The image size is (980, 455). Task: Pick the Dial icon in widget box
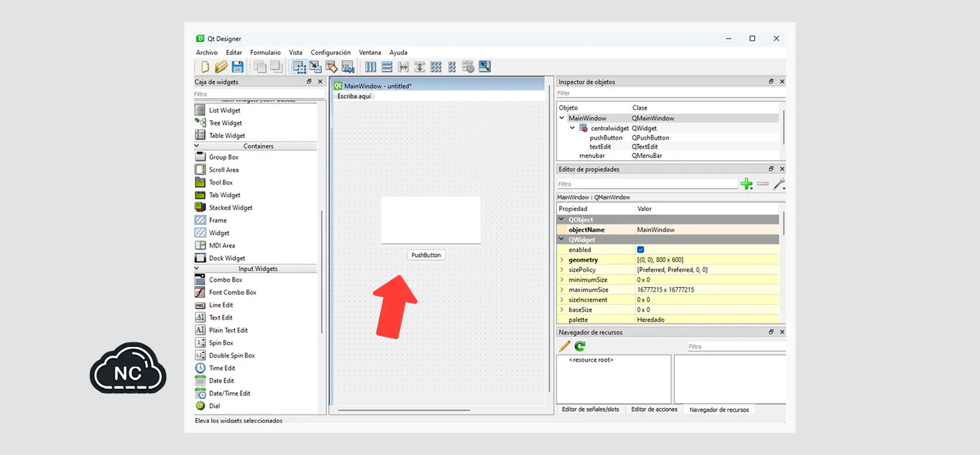pos(201,406)
